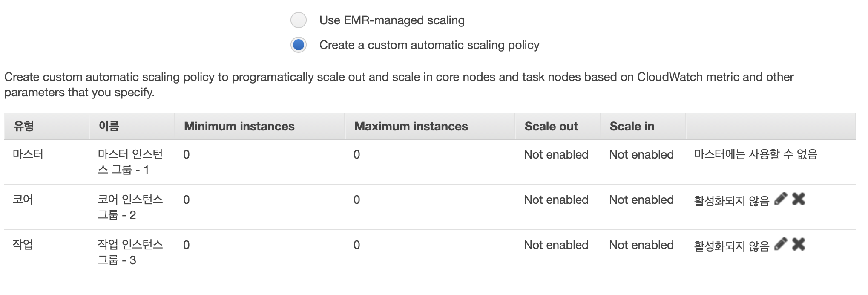Click Scale in Not enabled in 작업 row
868x295 pixels.
click(641, 245)
